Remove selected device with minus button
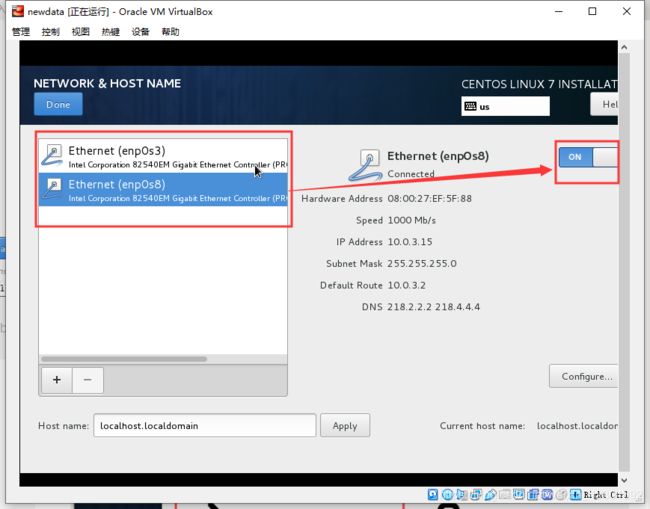 click(87, 380)
